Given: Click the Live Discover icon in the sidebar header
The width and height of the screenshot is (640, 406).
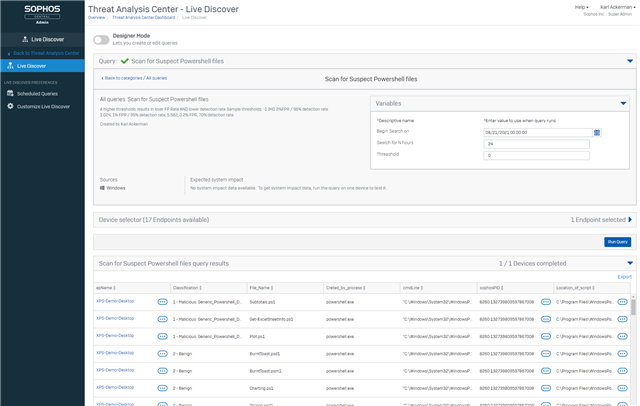Looking at the screenshot, I should tap(25, 39).
